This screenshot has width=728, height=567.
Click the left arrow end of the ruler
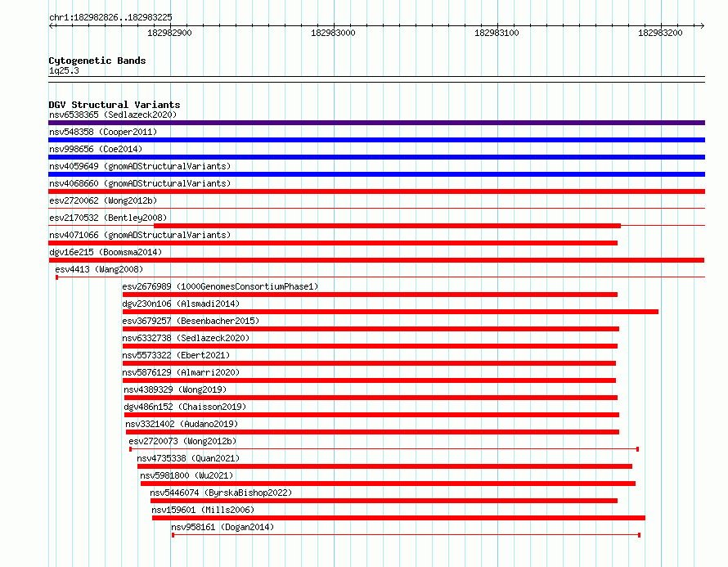tap(51, 25)
